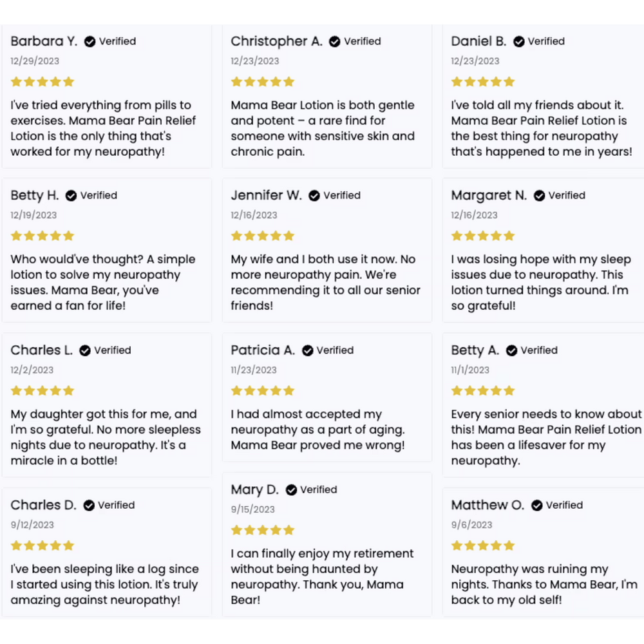Click verified checkmark badge next to Barbara Y.

pyautogui.click(x=90, y=41)
